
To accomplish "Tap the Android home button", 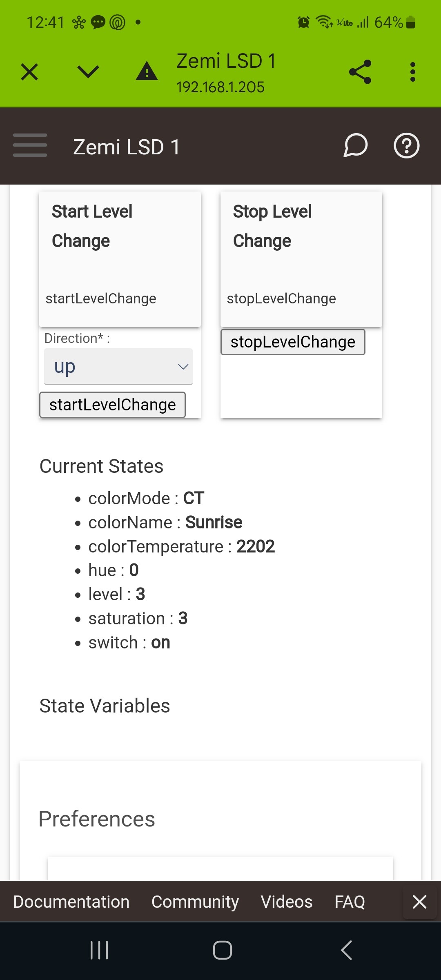I will tap(223, 950).
